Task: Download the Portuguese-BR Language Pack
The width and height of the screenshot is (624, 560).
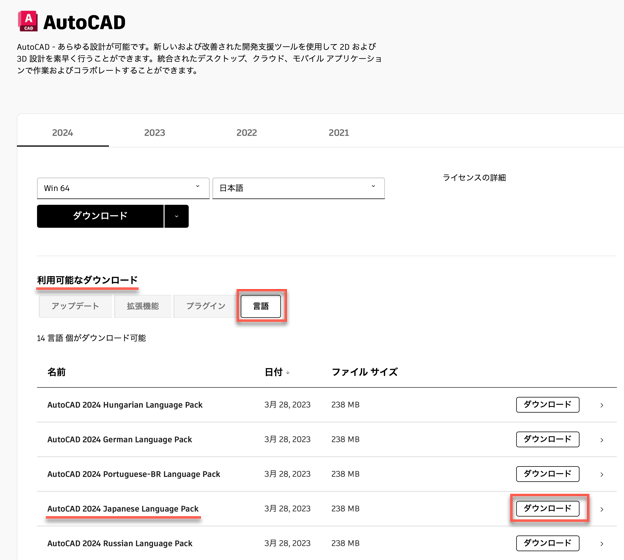Action: (x=548, y=474)
